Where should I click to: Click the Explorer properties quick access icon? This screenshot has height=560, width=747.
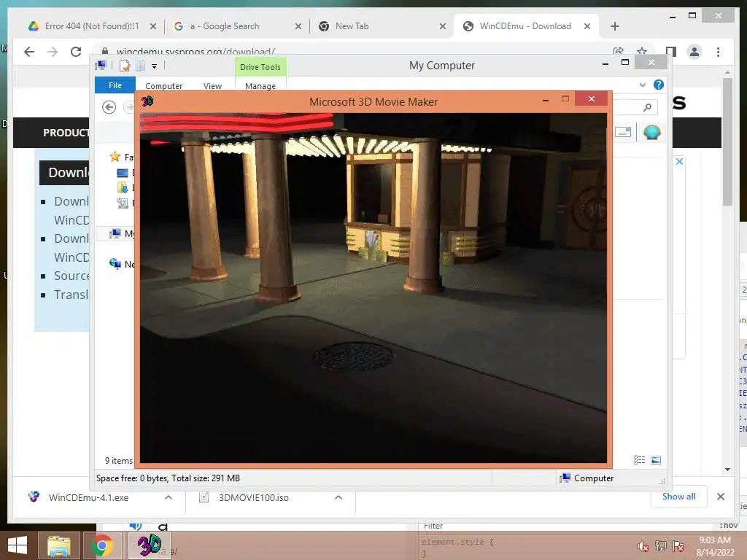tap(125, 65)
